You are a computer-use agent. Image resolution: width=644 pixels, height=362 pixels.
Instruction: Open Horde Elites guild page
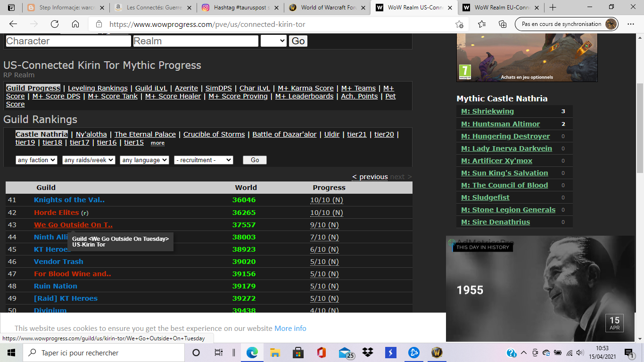click(x=56, y=213)
